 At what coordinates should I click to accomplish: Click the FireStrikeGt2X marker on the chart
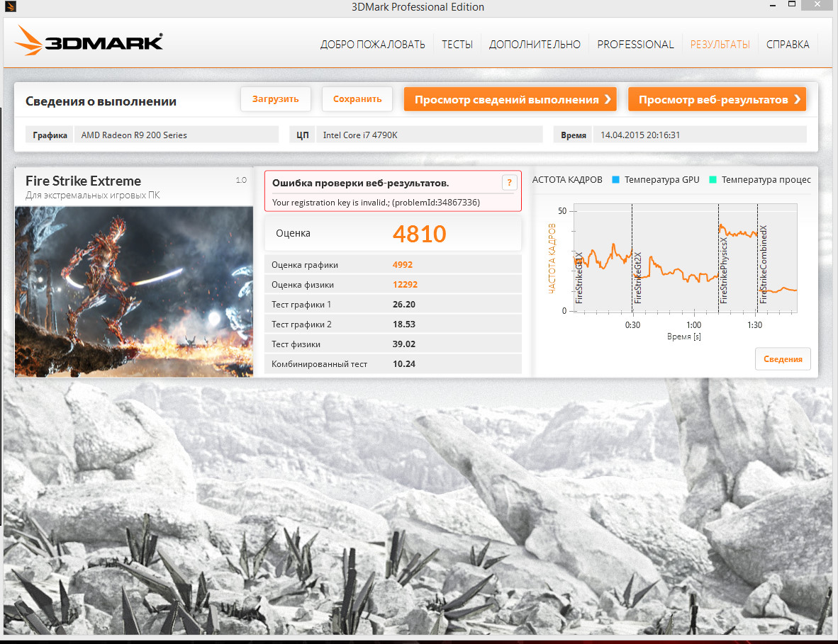[x=637, y=278]
